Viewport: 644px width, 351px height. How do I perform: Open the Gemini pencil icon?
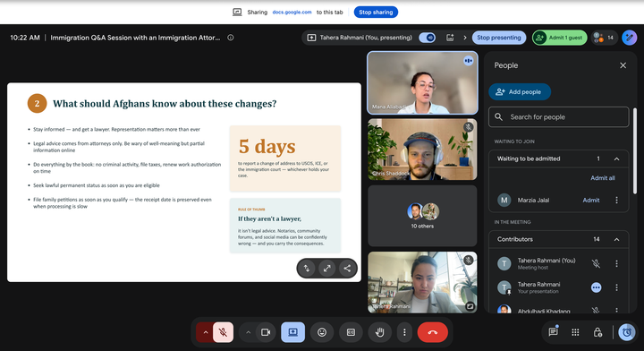tap(629, 38)
